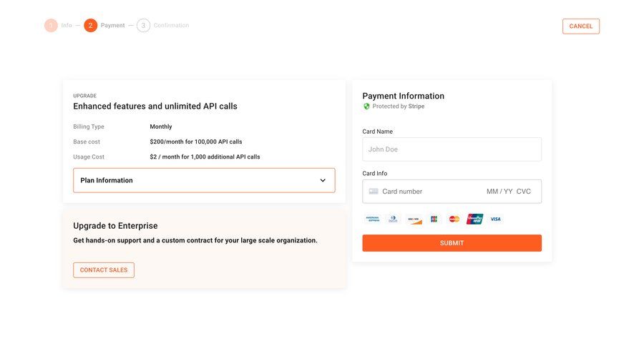This screenshot has height=346, width=644.
Task: Click the Visa card logo
Action: pyautogui.click(x=495, y=219)
